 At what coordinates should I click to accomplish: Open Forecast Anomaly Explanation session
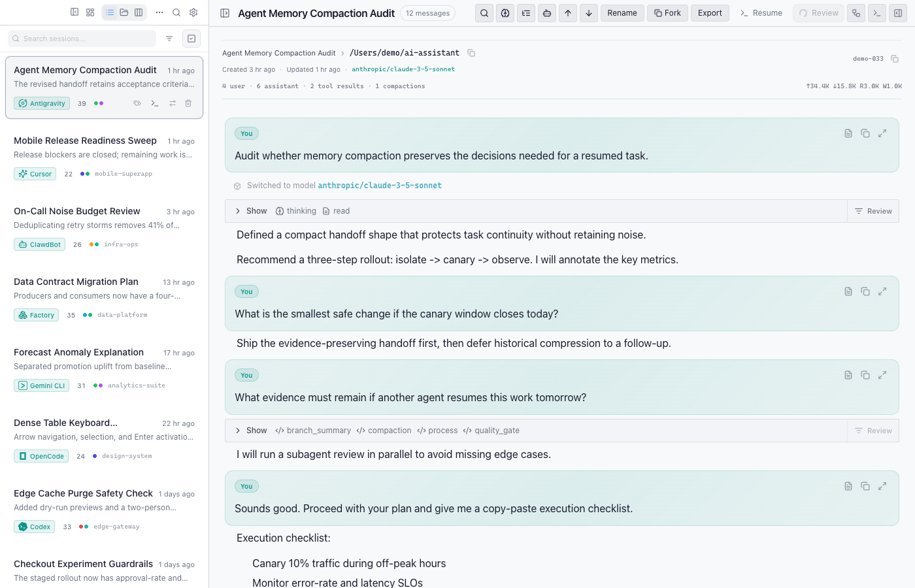(x=105, y=369)
